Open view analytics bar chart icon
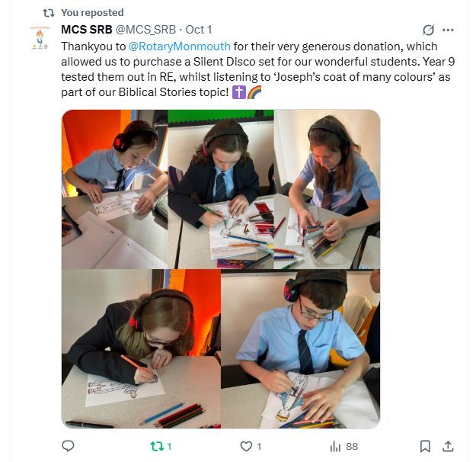This screenshot has height=462, width=476. click(x=335, y=446)
